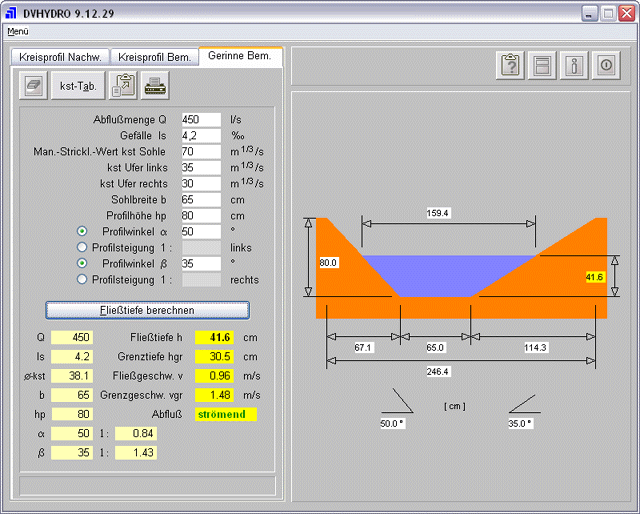Click the DVHYDRO application title icon

coord(11,13)
